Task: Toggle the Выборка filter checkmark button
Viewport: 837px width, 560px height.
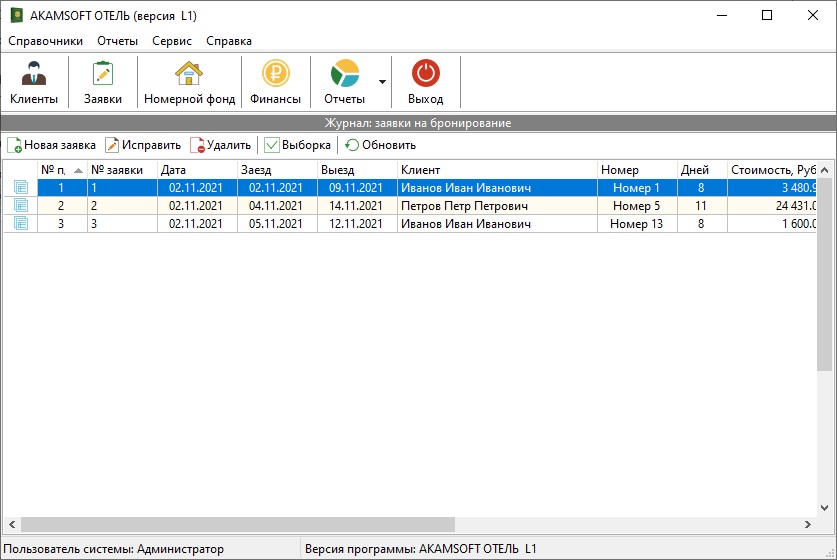Action: coord(297,145)
